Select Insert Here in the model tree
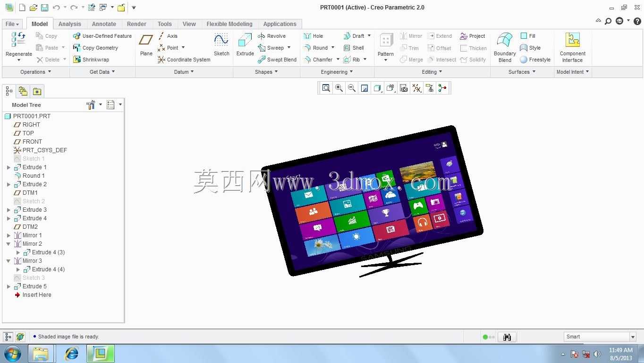The height and width of the screenshot is (363, 644). [33, 295]
